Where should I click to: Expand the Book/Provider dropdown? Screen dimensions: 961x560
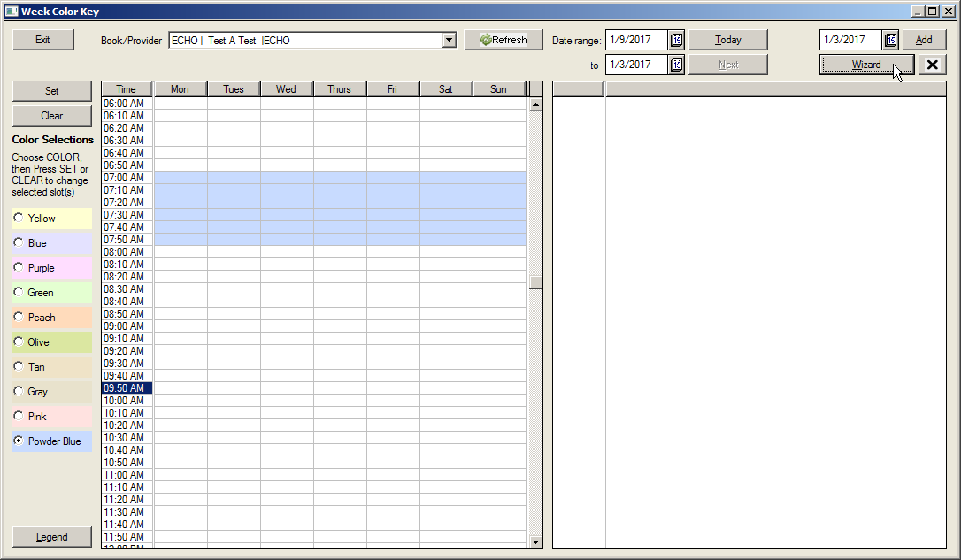pyautogui.click(x=449, y=40)
